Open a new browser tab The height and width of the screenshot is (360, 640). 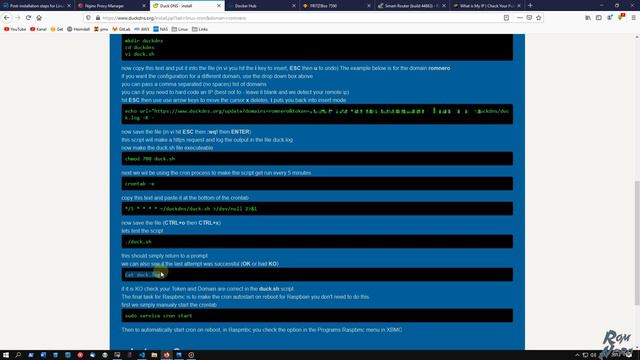[530, 6]
